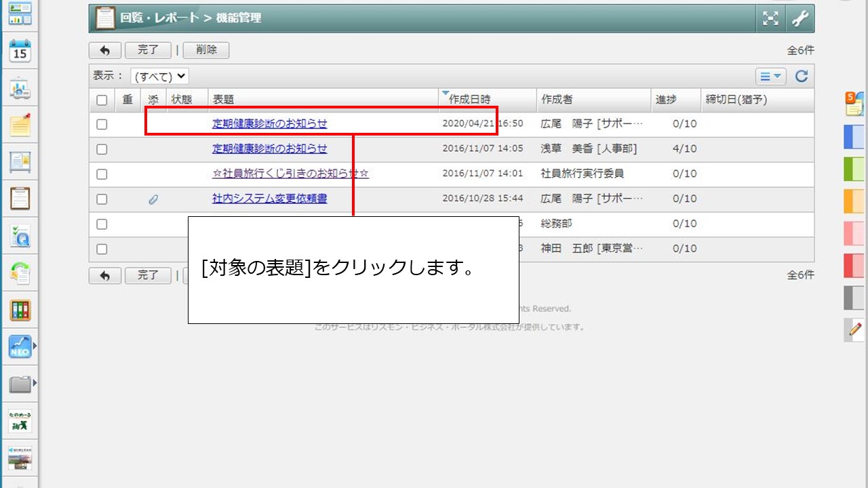This screenshot has width=868, height=488.
Task: Sort by the 作成日時 column header
Action: click(469, 100)
